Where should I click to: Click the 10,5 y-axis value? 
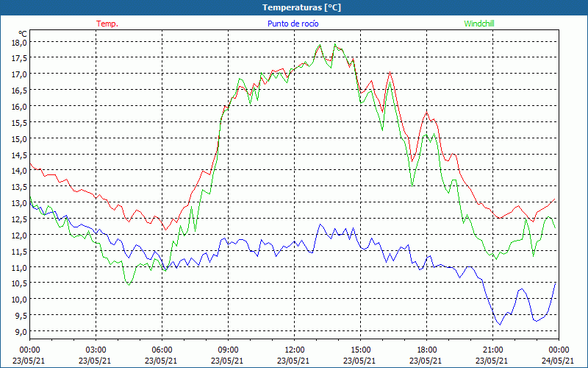pos(19,283)
